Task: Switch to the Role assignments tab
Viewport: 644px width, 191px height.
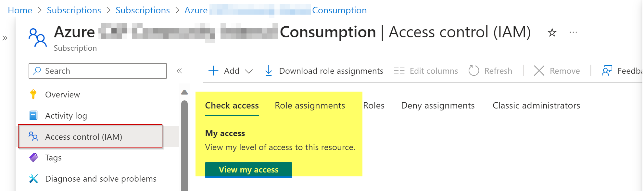Action: pos(309,105)
